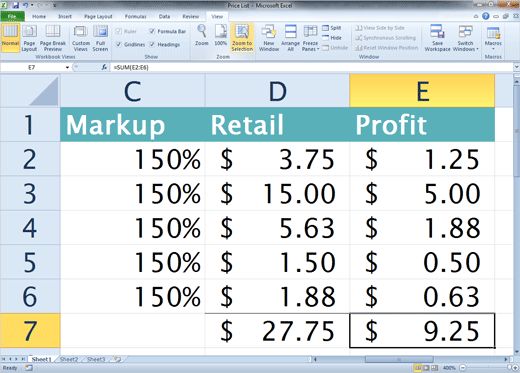Open the File tab
520x373 pixels.
pos(12,16)
